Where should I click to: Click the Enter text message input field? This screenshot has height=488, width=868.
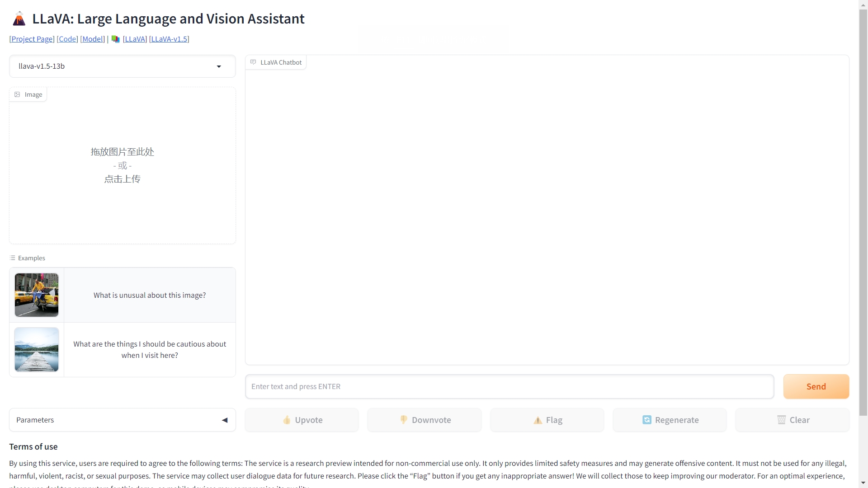click(509, 386)
